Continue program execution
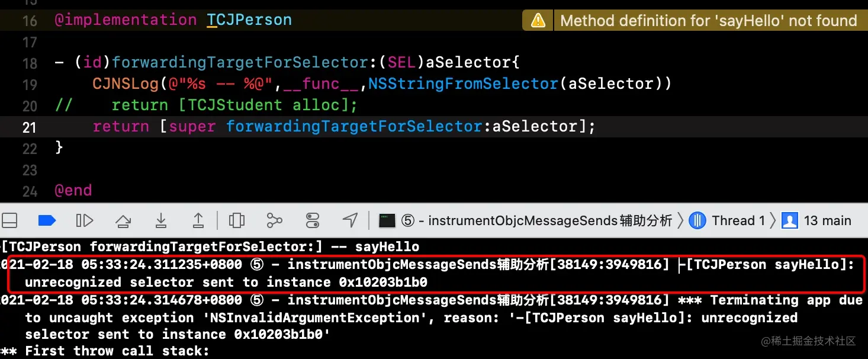 [85, 221]
